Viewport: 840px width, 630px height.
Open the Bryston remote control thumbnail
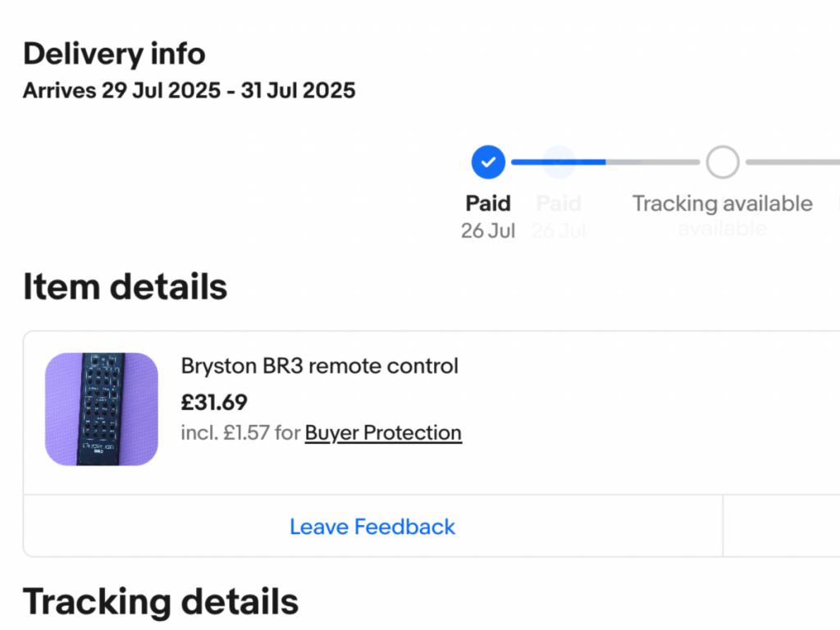click(101, 409)
